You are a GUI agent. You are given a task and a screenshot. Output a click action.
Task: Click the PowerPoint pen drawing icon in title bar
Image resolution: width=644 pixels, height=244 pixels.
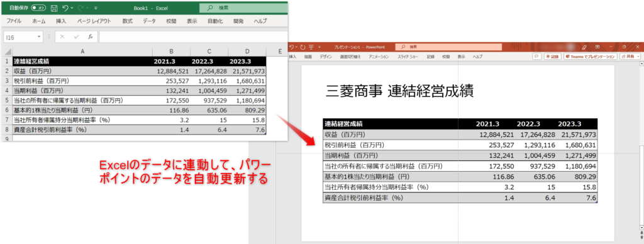[584, 47]
